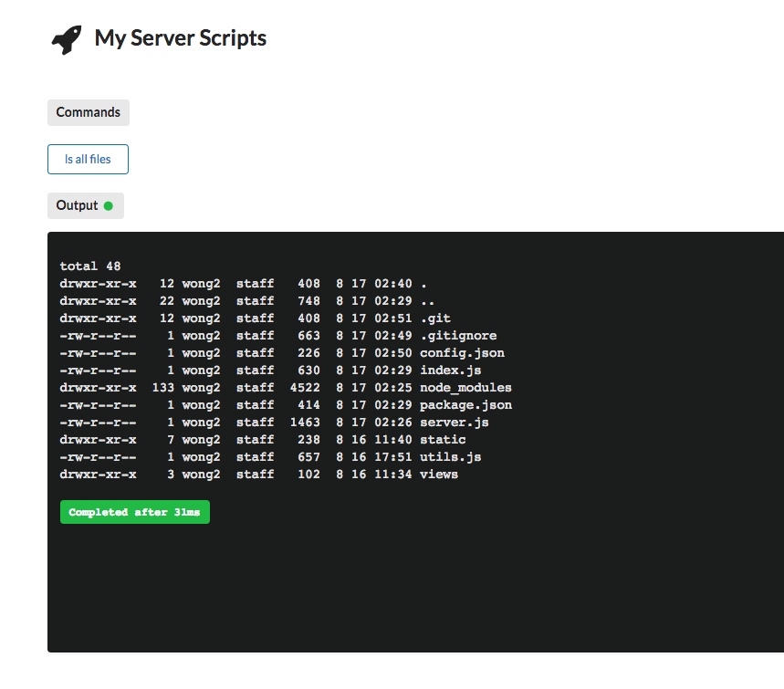Click the .git directory entry
Viewport: 784px width, 689px height.
pos(274,318)
